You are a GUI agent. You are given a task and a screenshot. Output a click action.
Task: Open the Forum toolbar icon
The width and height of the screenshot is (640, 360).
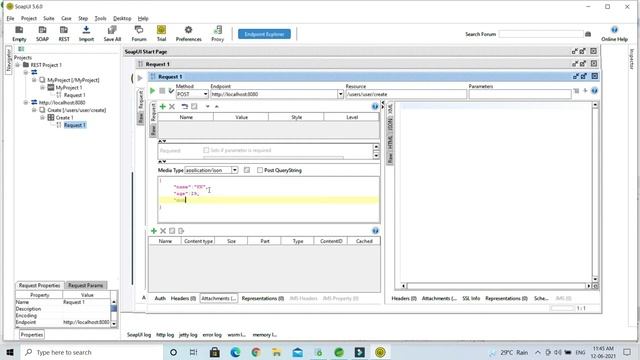click(x=139, y=33)
